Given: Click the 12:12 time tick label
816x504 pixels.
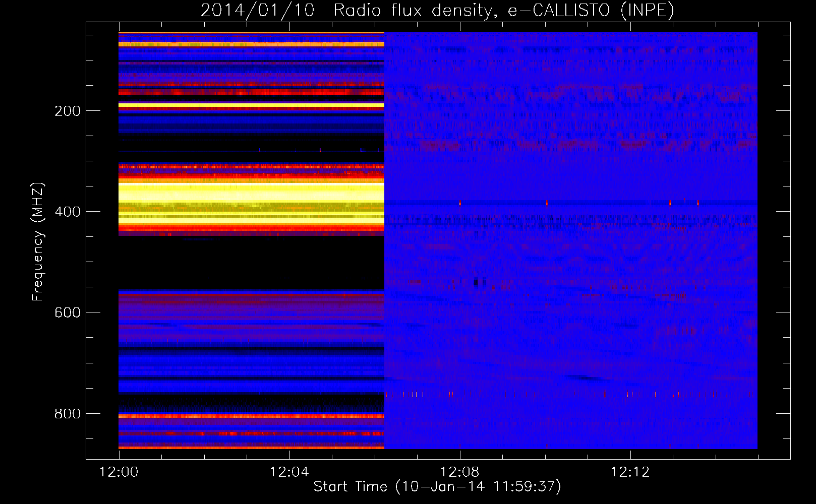Looking at the screenshot, I should click(630, 472).
